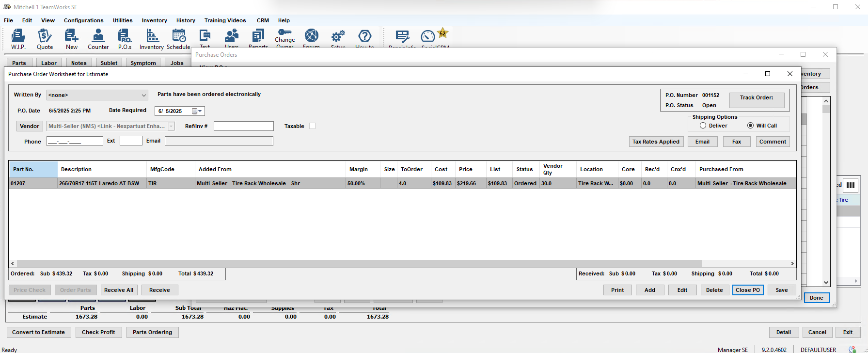Select the Deliver shipping option
Screen dimensions: 868x353
coord(703,126)
